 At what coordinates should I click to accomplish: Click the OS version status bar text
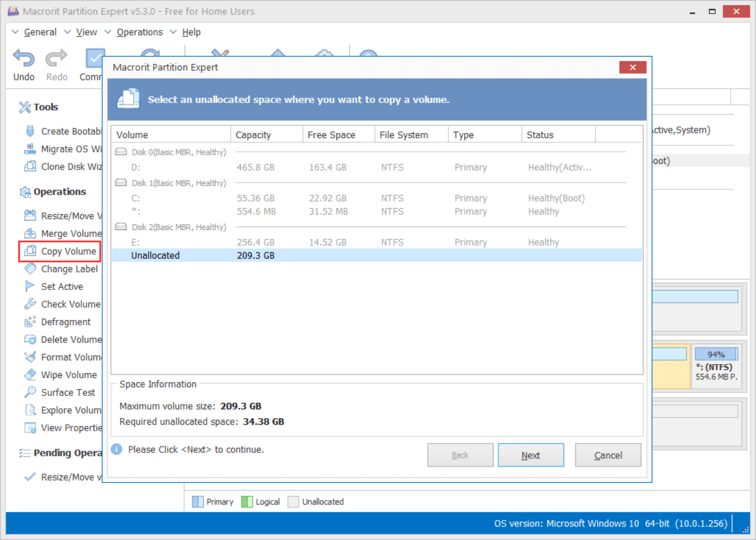(x=611, y=524)
